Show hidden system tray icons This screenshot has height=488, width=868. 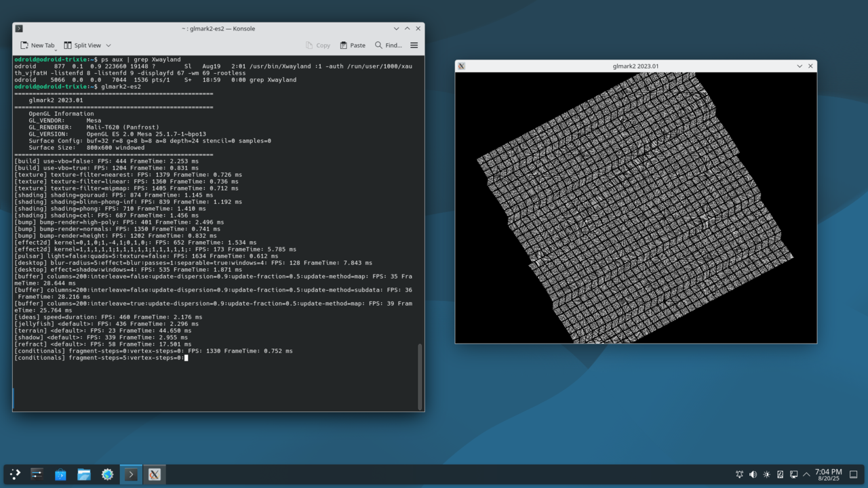(x=806, y=474)
